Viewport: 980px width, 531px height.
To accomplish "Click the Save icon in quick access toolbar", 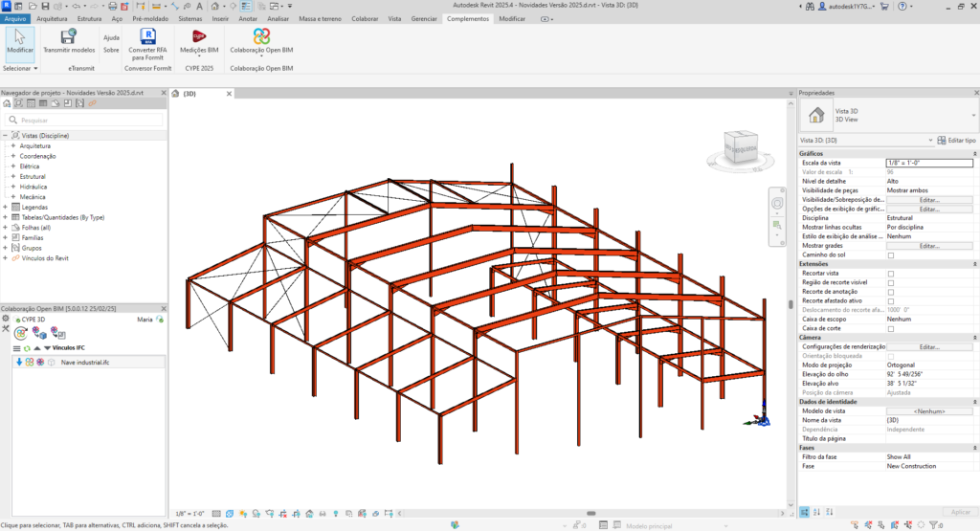I will (x=45, y=6).
